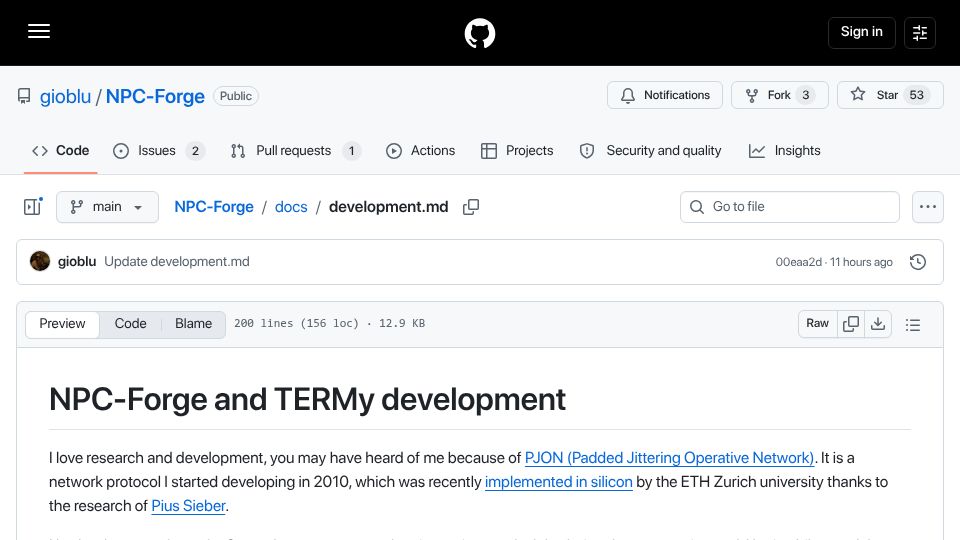This screenshot has height=540, width=960.
Task: Click Star count badge 53
Action: 917,95
